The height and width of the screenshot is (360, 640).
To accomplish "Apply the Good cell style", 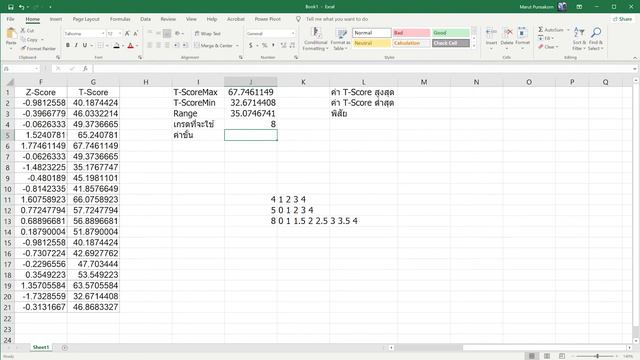I will pos(451,33).
